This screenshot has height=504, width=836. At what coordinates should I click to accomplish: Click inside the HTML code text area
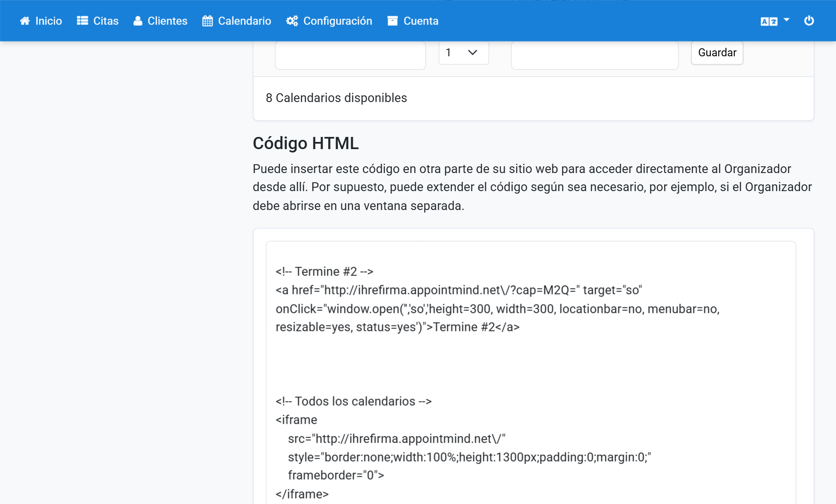click(531, 372)
